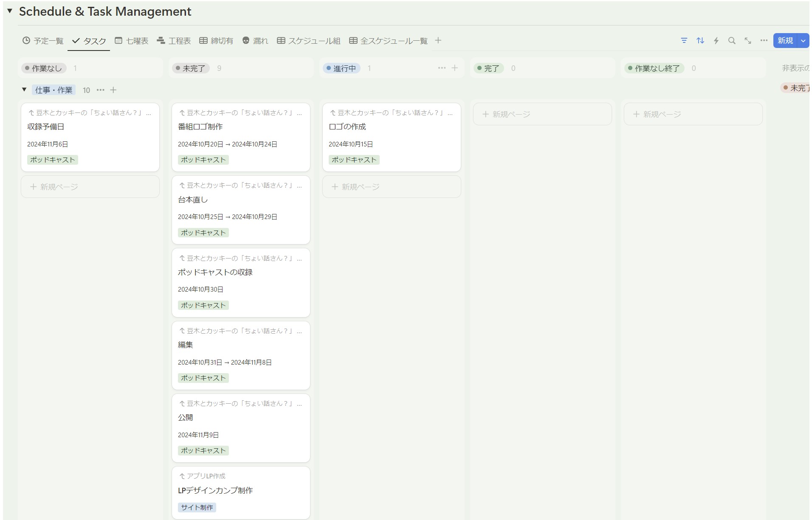Viewport: 812px width, 520px height.
Task: Click the plus icon in the 進行中 column header
Action: [x=454, y=68]
